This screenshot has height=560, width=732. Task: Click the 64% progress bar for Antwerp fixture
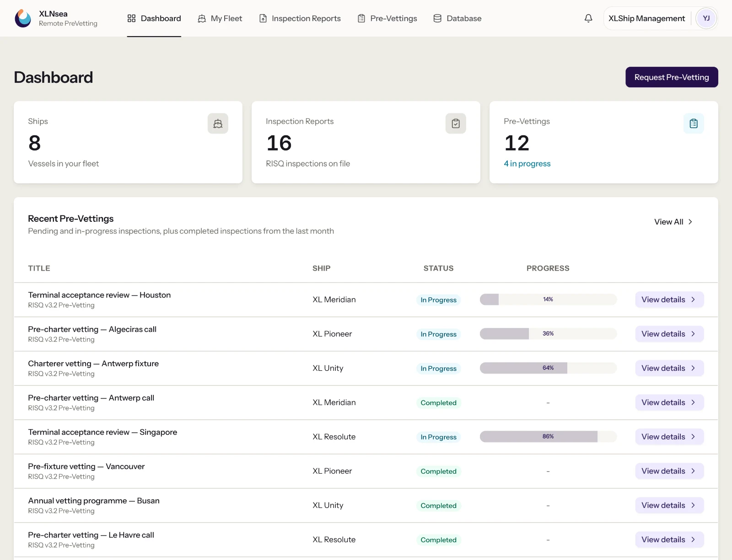click(548, 368)
